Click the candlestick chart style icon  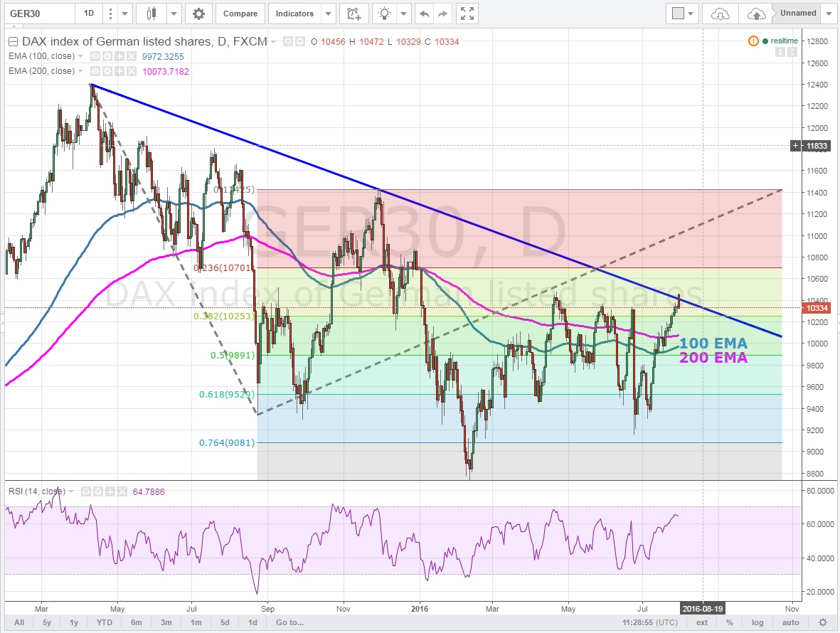click(x=150, y=14)
